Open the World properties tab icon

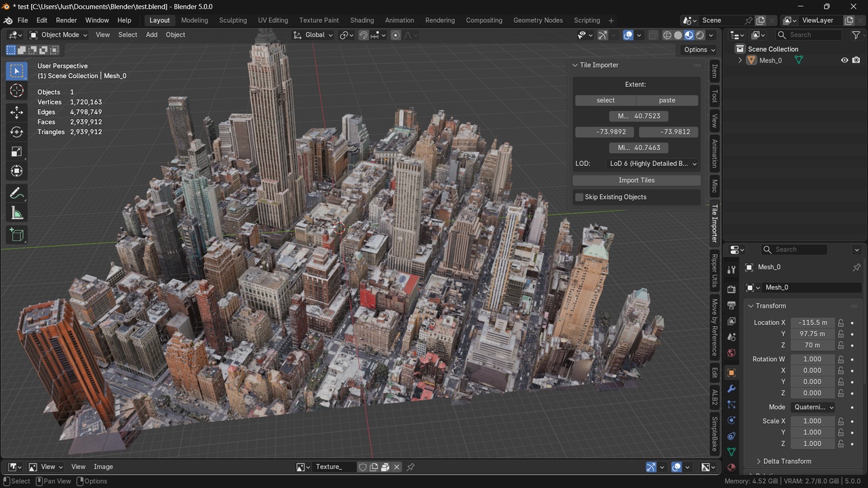[731, 353]
